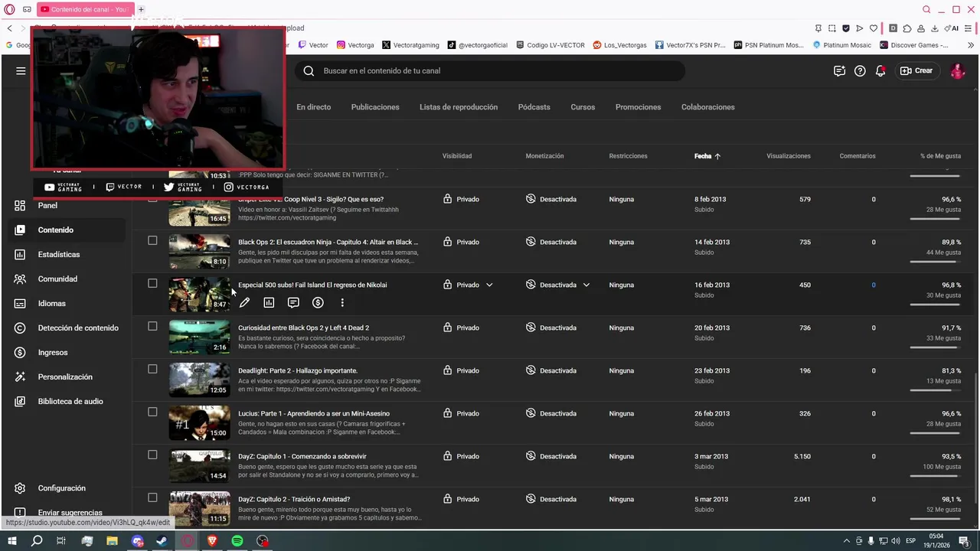Viewport: 980px width, 551px height.
Task: Select checkbox for DayZ Capitulo 1
Action: click(152, 455)
